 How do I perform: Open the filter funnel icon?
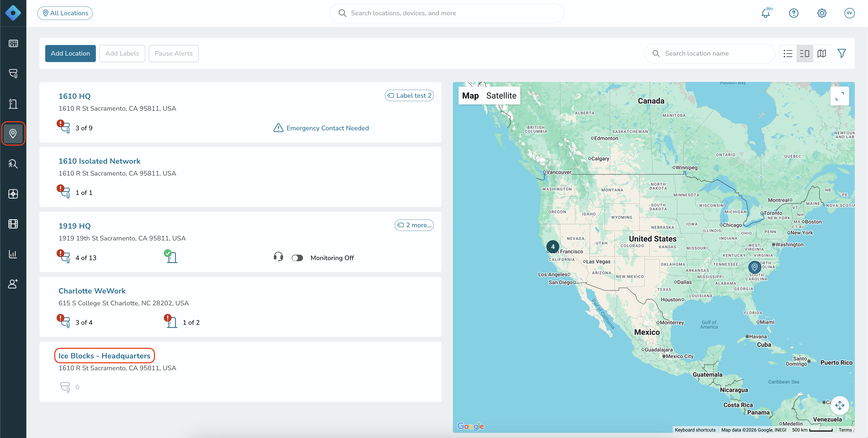(x=841, y=53)
